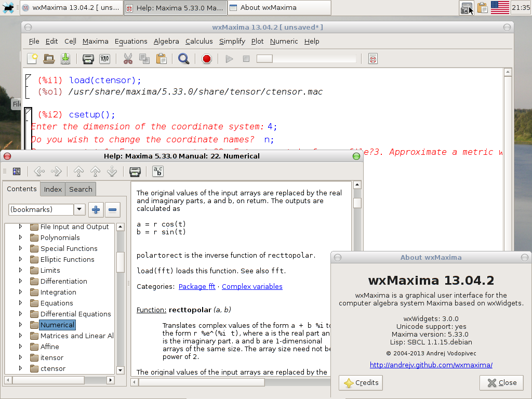The width and height of the screenshot is (532, 399).
Task: Open the bookmarks dropdown list
Action: (79, 209)
